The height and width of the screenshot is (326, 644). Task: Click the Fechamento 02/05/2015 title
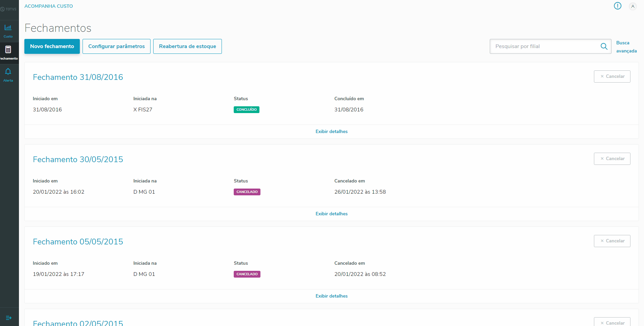78,323
